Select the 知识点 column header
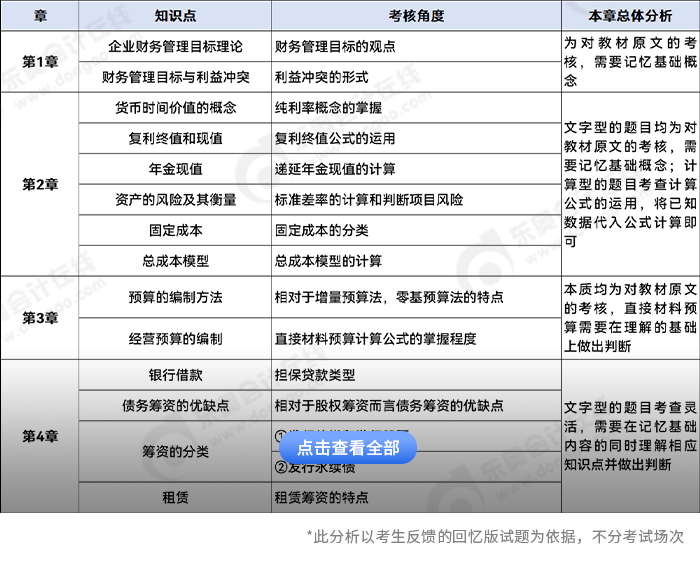Viewport: 700px width, 562px height. pyautogui.click(x=175, y=16)
